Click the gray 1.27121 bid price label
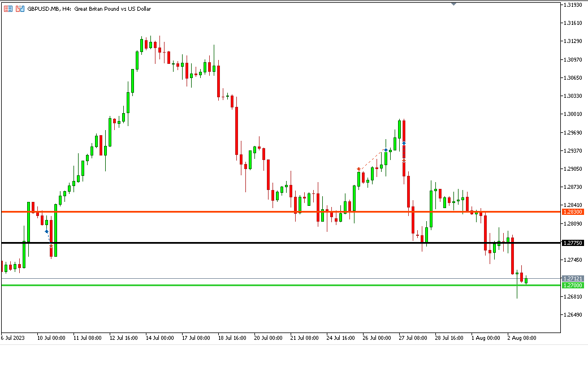The height and width of the screenshot is (380, 588). pos(573,278)
